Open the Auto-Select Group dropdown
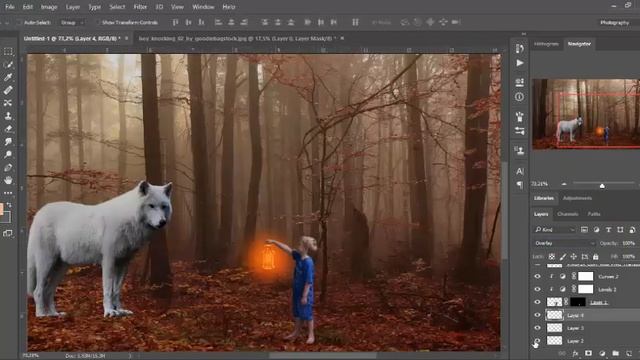The width and height of the screenshot is (640, 360). tap(72, 22)
